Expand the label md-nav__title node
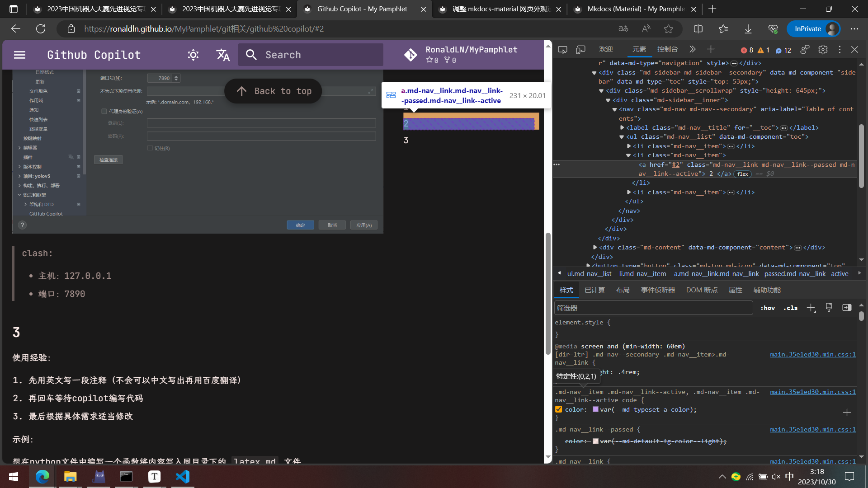 pyautogui.click(x=622, y=128)
